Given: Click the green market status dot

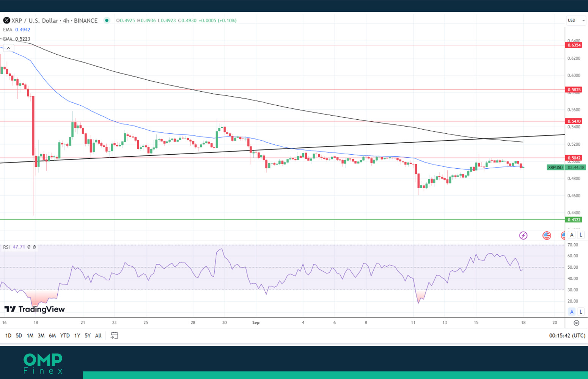Looking at the screenshot, I should coord(107,20).
